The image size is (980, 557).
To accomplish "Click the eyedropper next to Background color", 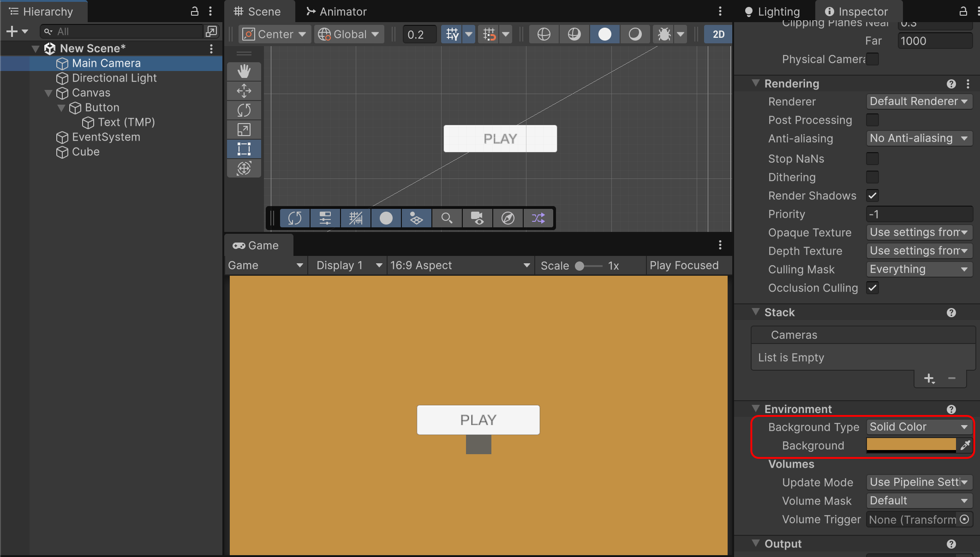I will pyautogui.click(x=965, y=445).
